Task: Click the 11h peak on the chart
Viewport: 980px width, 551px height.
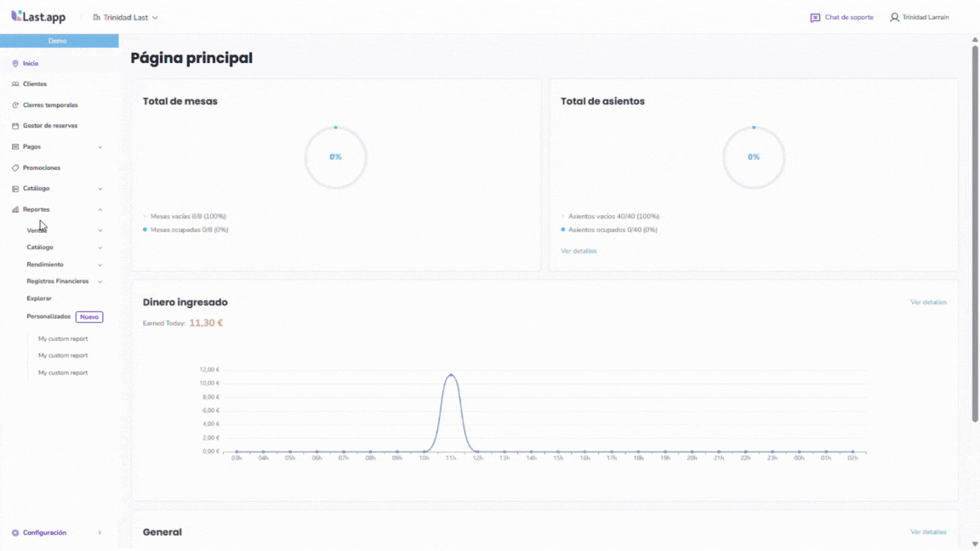Action: pos(451,375)
